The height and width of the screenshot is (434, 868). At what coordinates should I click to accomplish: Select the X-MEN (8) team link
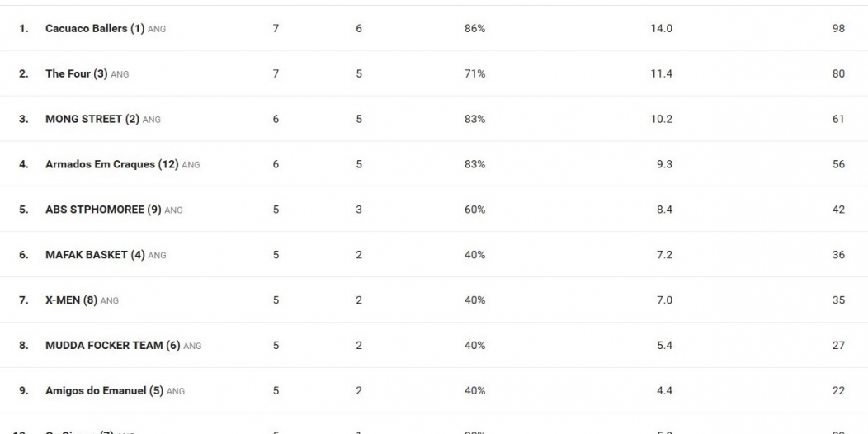[72, 300]
